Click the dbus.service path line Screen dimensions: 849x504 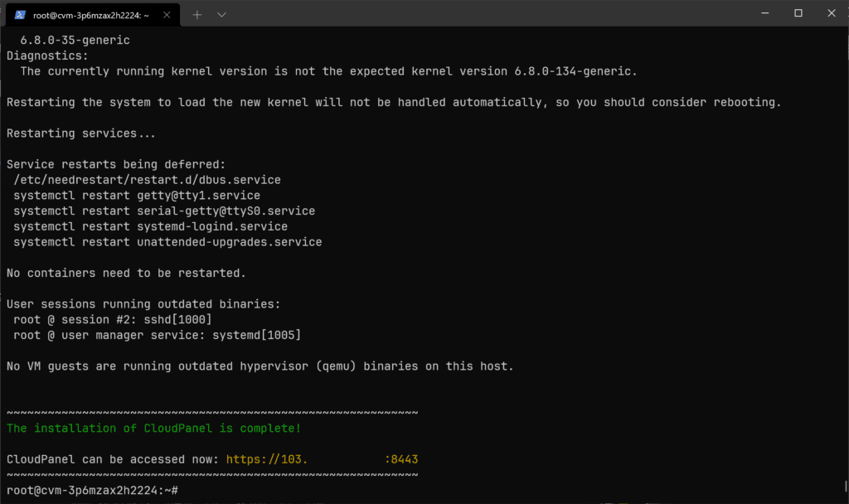point(148,180)
